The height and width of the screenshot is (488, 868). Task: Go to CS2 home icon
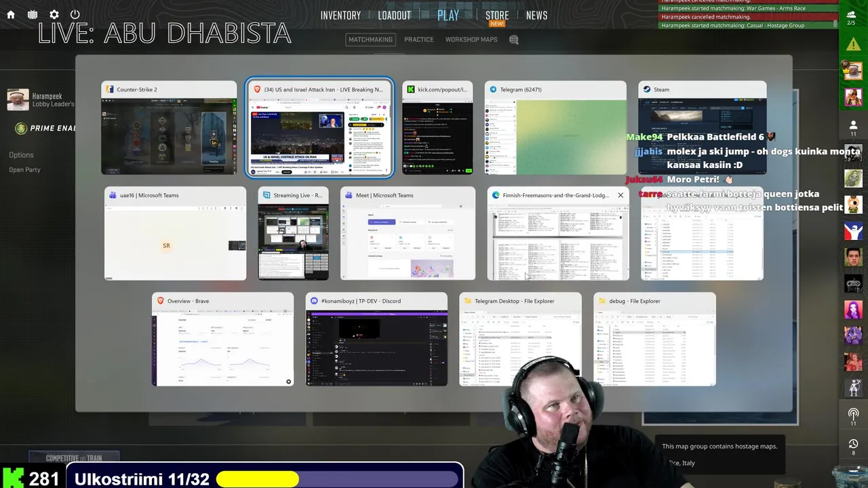(x=11, y=14)
